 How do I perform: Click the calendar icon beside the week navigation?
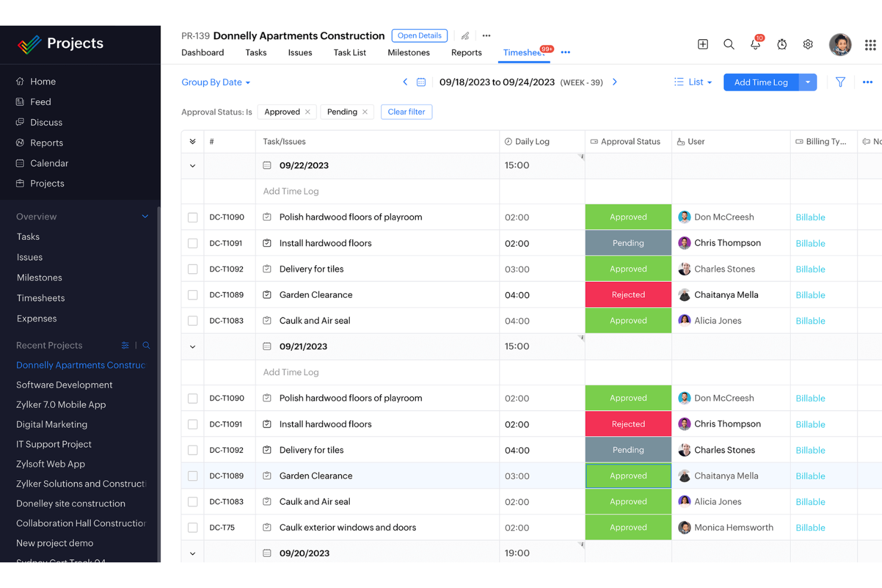click(421, 82)
